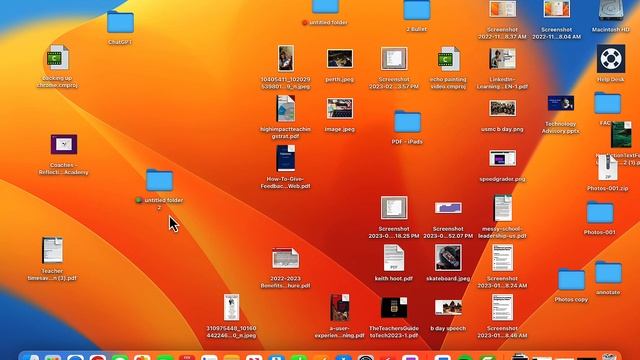Select the PDF - iPads folder
Viewport: 640px width, 360px height.
pos(407,121)
